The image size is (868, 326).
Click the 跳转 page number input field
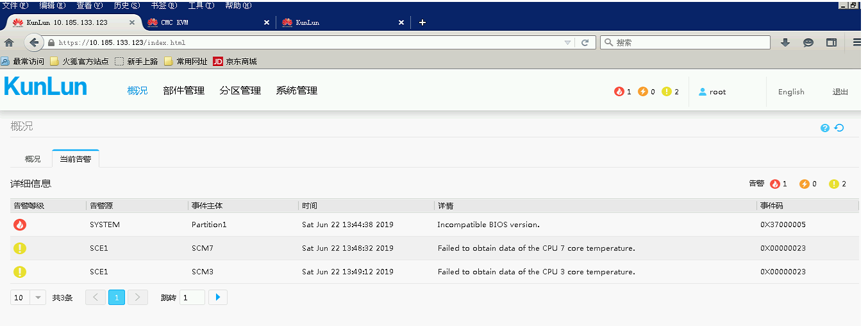tap(192, 297)
